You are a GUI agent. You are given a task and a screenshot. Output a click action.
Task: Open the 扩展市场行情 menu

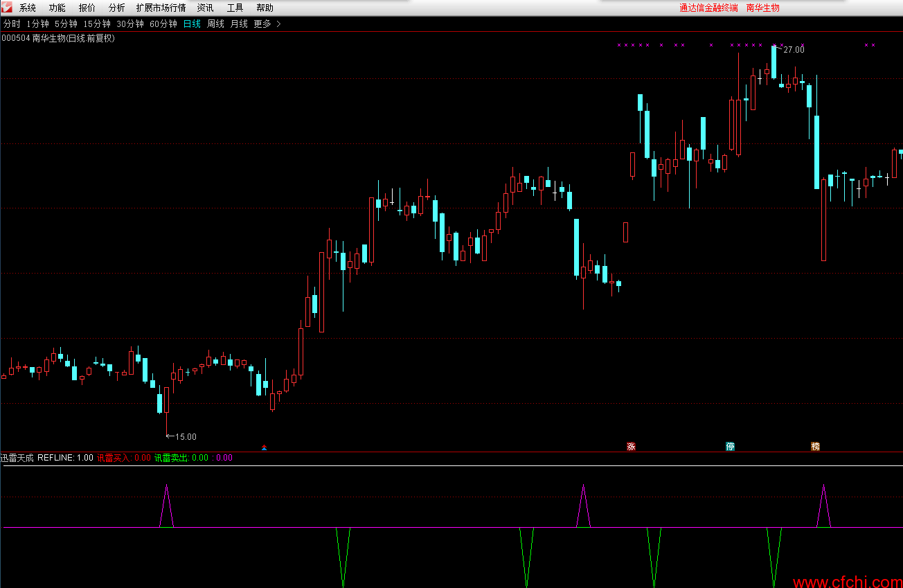click(x=161, y=8)
